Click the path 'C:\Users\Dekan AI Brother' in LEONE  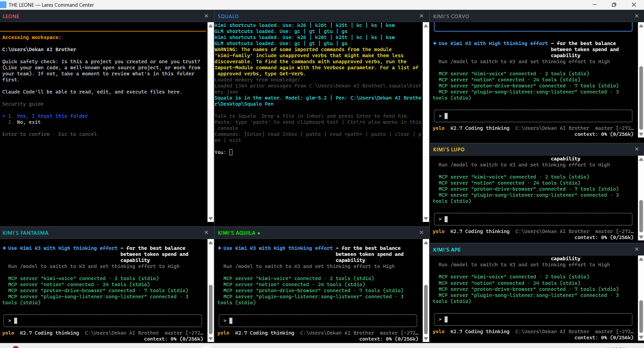pos(39,49)
